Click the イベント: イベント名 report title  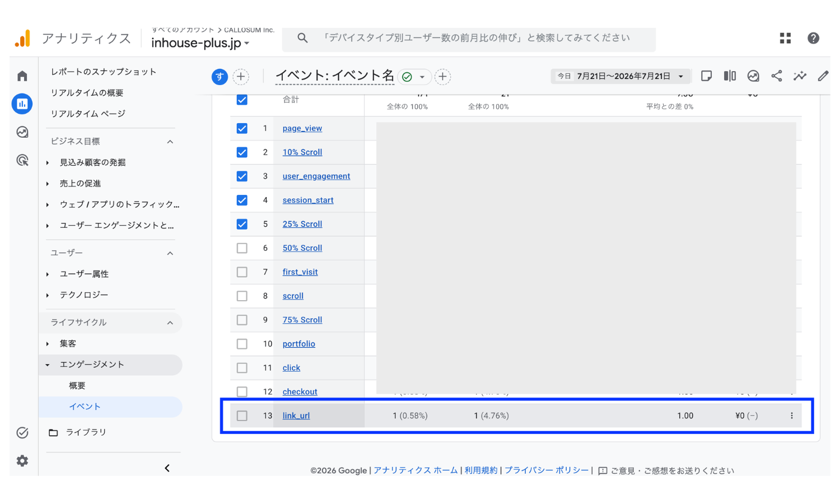coord(335,76)
